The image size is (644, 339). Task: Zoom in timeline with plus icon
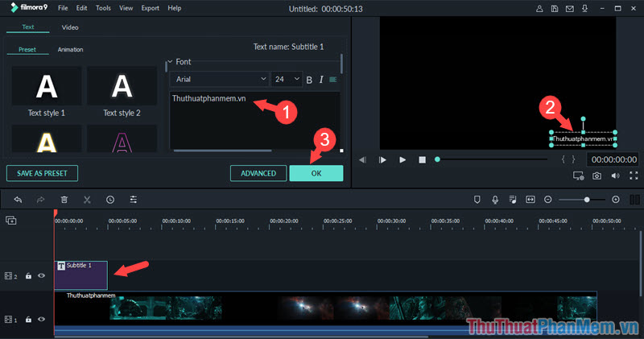point(616,200)
